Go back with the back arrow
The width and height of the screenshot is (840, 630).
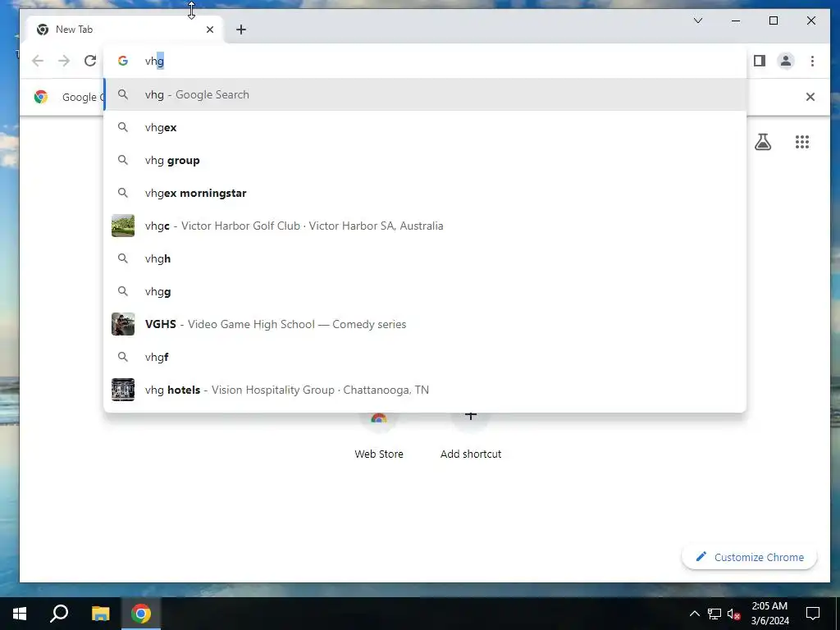coord(38,61)
